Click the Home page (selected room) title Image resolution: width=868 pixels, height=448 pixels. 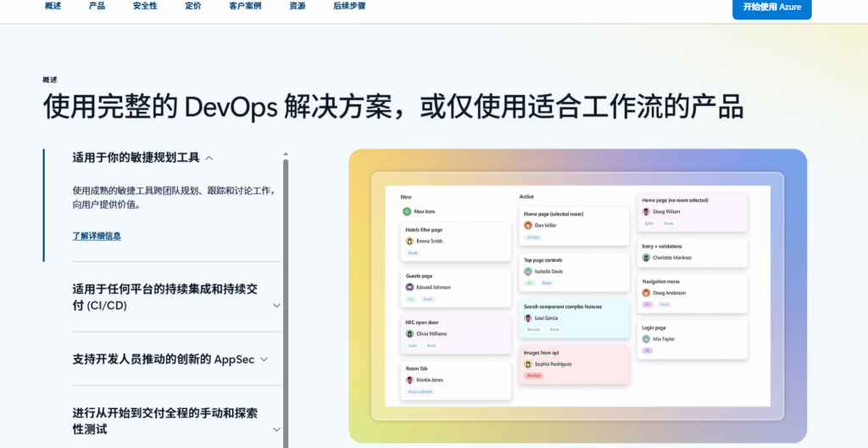[554, 214]
